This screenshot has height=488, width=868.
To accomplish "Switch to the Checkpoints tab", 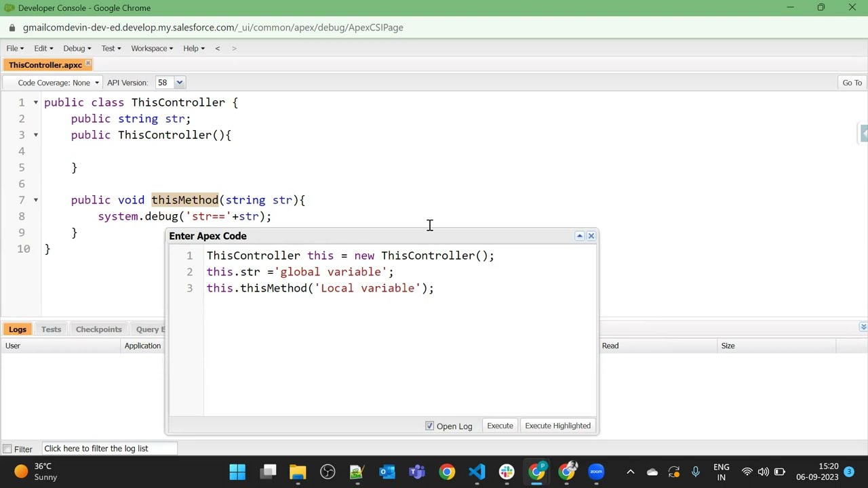I will 99,329.
